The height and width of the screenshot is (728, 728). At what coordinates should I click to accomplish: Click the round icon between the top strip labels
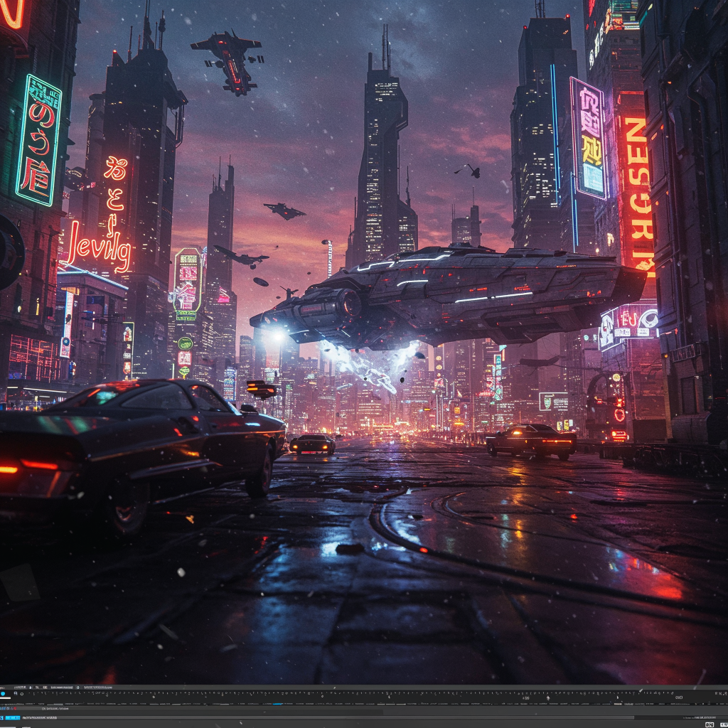coord(77,687)
